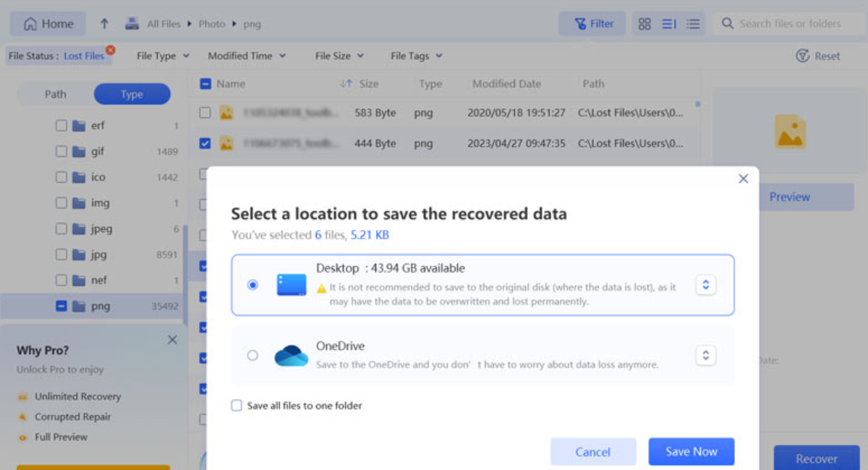
Task: Click the warning triangle icon
Action: [322, 289]
